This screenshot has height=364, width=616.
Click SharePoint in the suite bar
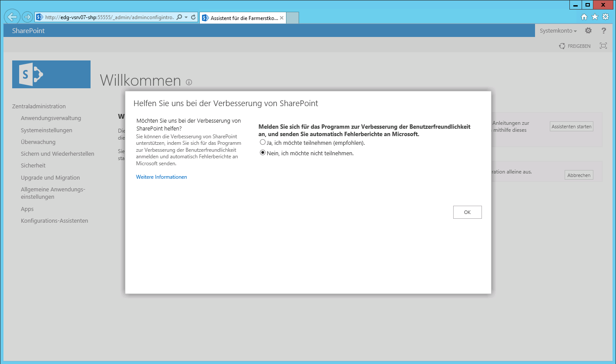[x=28, y=30]
